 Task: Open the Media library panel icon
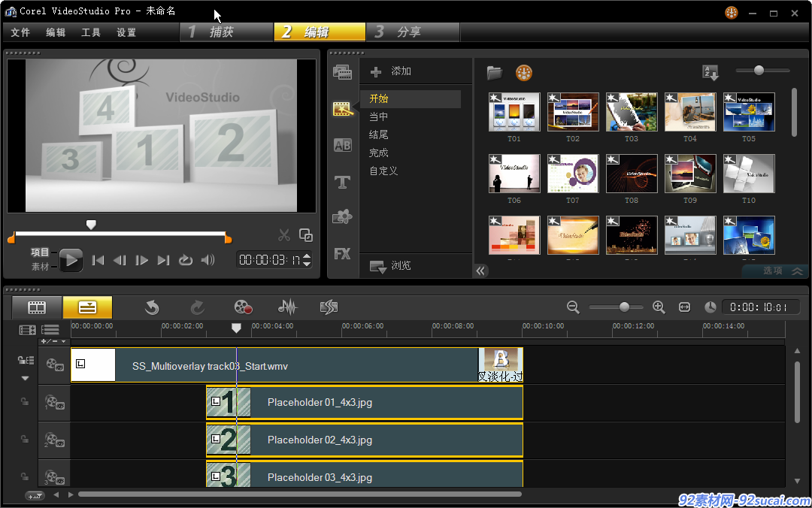click(x=342, y=72)
